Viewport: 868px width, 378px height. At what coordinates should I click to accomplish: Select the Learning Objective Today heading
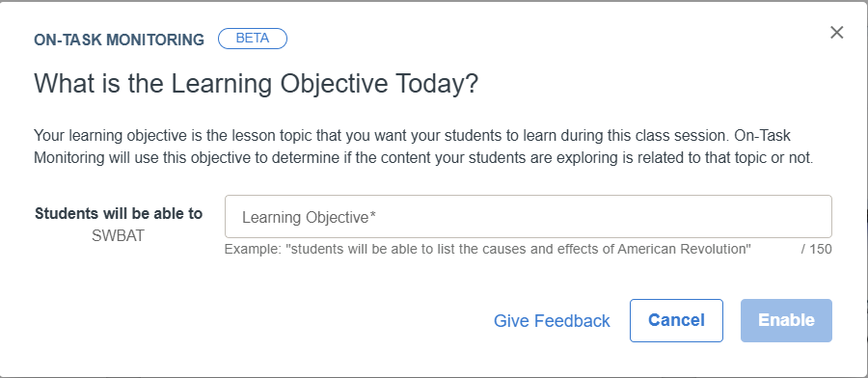click(256, 84)
